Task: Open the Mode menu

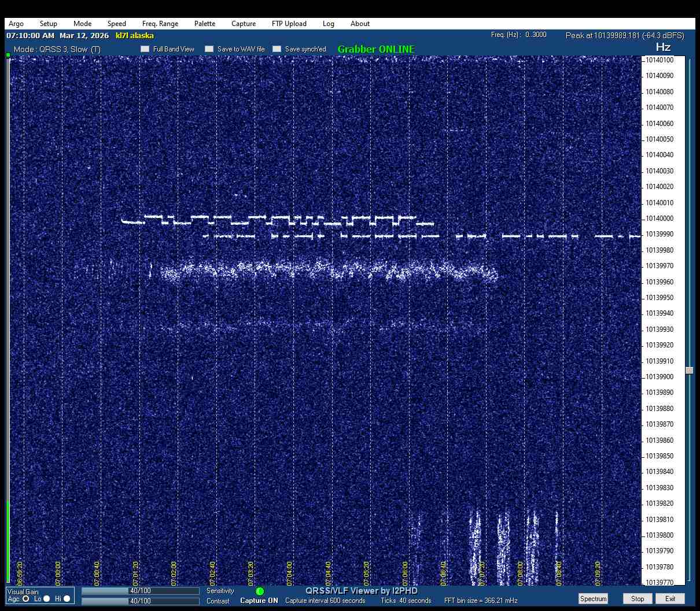Action: (x=82, y=24)
